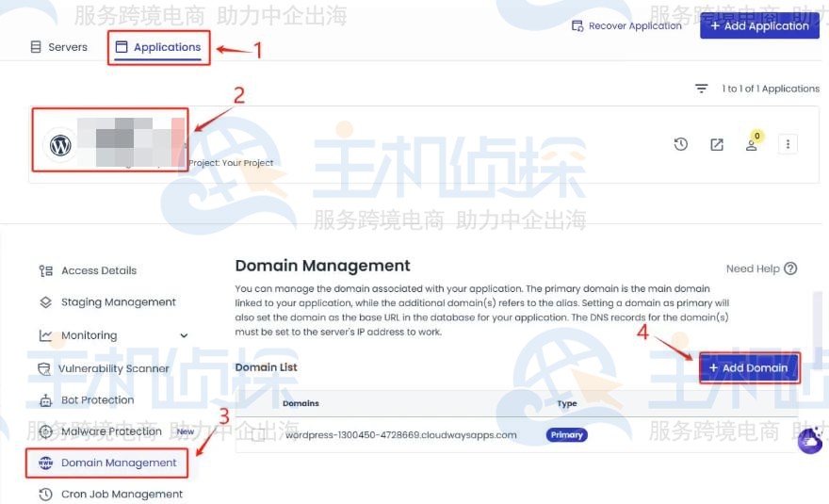Click the help question mark icon
This screenshot has width=829, height=504.
[790, 268]
